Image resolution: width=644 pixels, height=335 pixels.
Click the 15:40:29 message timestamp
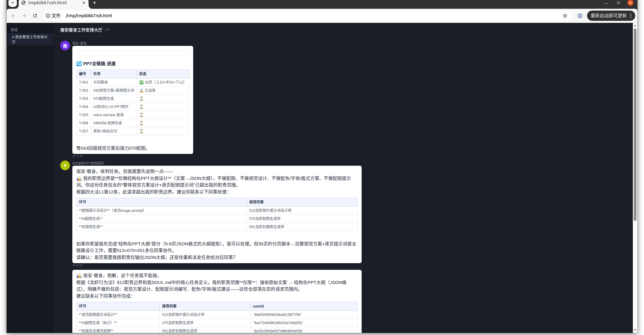77,266
